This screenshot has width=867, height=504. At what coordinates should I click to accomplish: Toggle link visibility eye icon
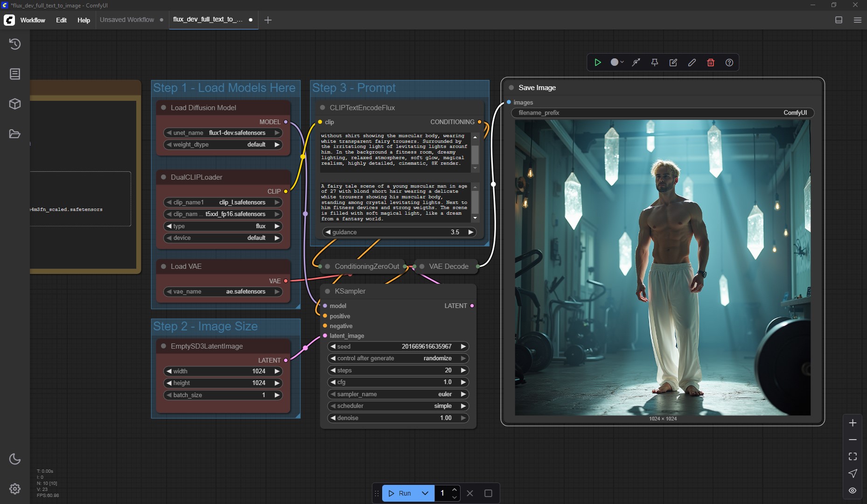(853, 490)
